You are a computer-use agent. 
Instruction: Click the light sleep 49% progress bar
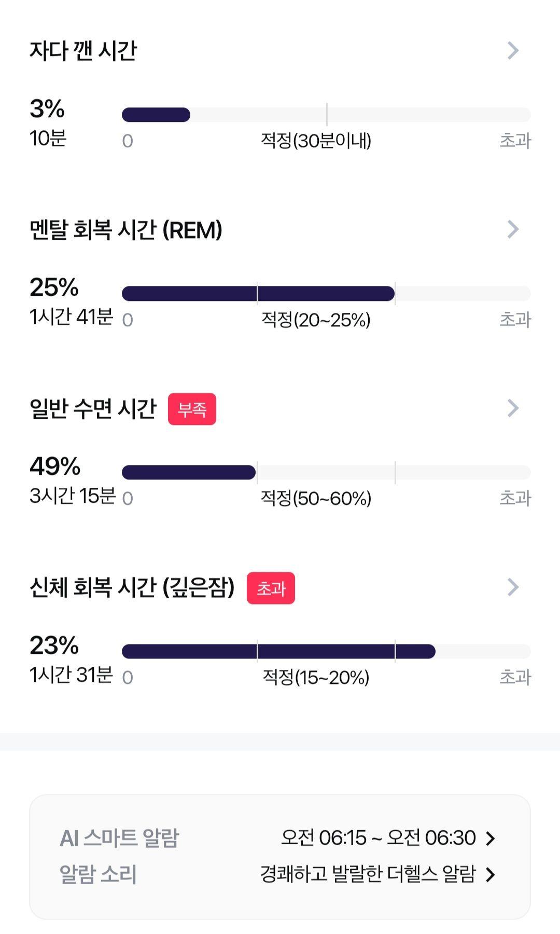326,472
